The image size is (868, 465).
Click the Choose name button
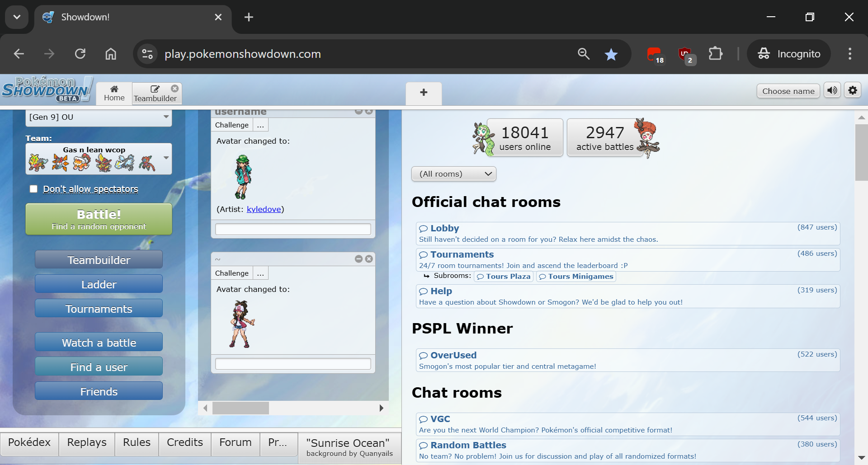pyautogui.click(x=788, y=91)
